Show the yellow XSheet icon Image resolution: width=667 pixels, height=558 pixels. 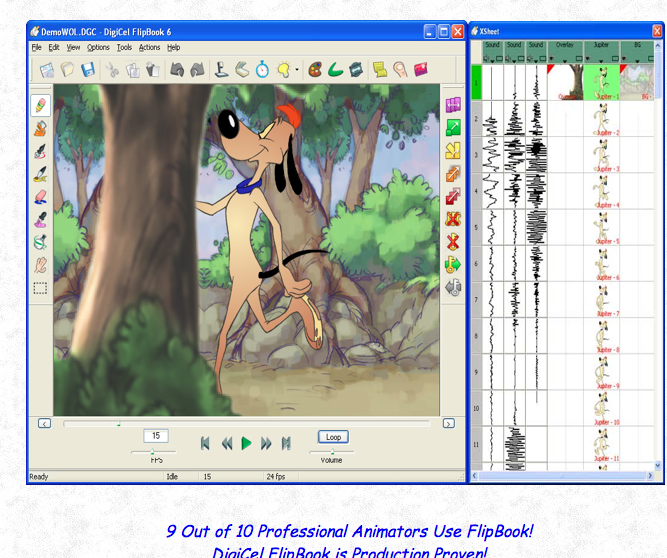pos(379,69)
